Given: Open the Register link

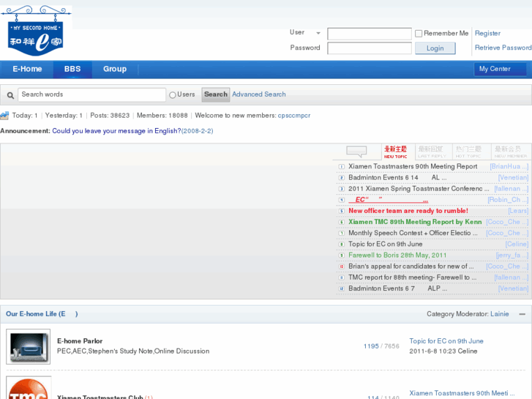Looking at the screenshot, I should pos(487,33).
